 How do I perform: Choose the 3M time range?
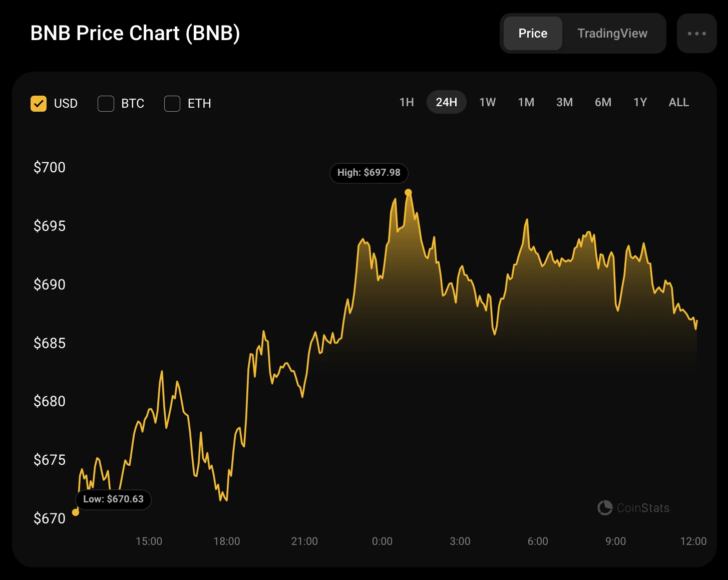tap(564, 102)
